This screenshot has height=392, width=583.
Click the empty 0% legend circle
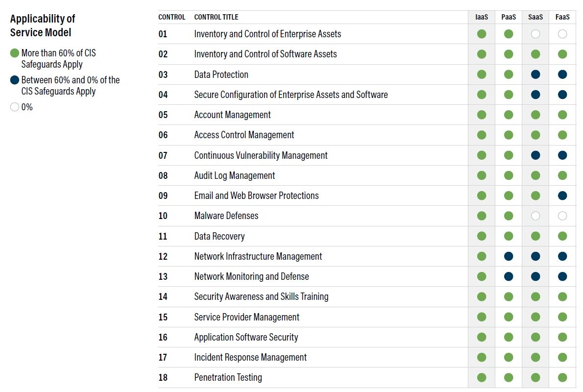(14, 106)
